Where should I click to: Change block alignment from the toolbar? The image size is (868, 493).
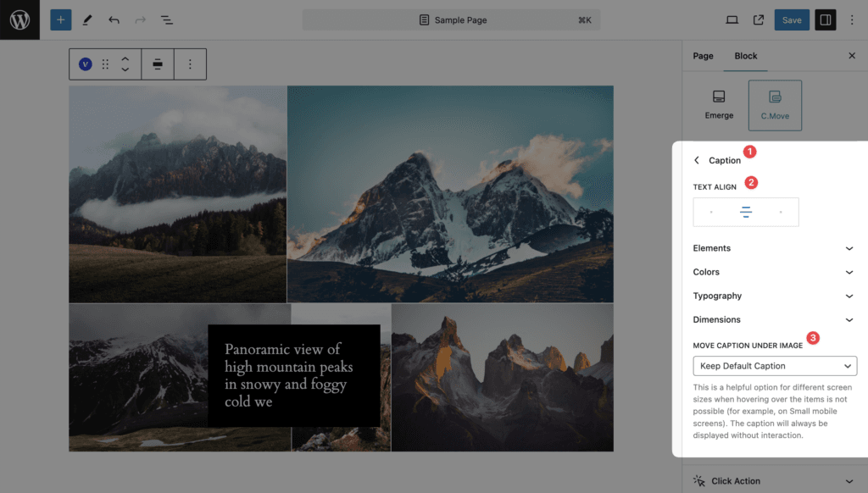click(x=158, y=64)
